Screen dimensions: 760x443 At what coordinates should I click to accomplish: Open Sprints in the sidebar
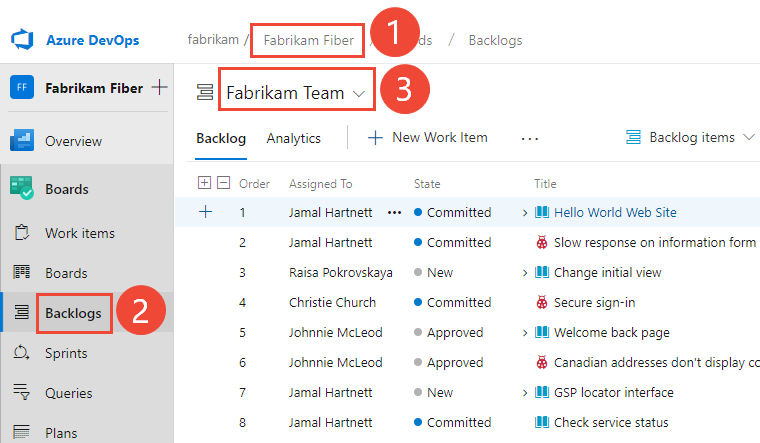pos(66,353)
